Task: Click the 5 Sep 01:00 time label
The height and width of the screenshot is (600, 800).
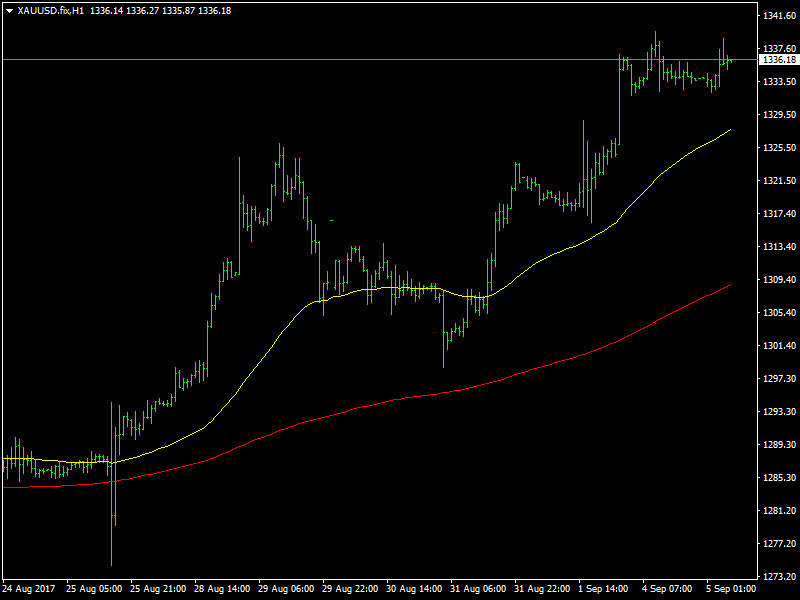Action: click(731, 589)
